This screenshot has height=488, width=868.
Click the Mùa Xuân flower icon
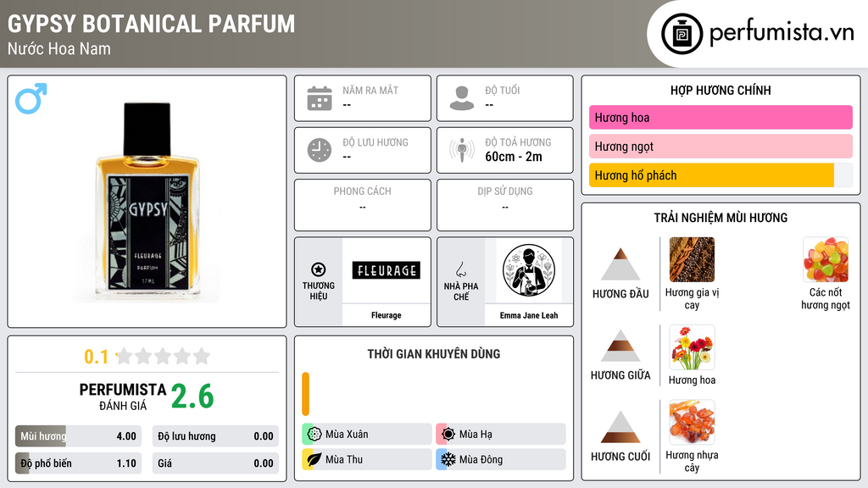(314, 434)
